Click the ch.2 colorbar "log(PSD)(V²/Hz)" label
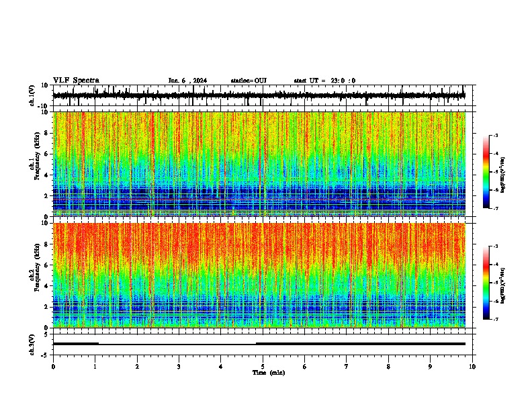 click(x=503, y=286)
